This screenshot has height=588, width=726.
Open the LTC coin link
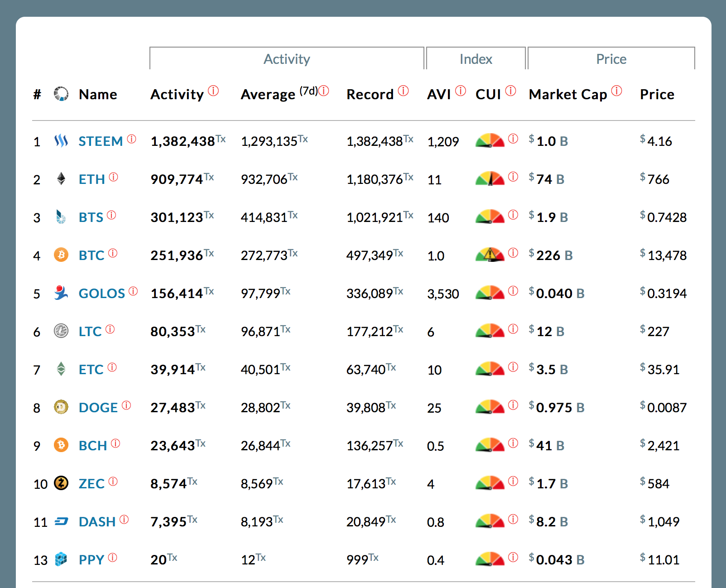click(90, 332)
